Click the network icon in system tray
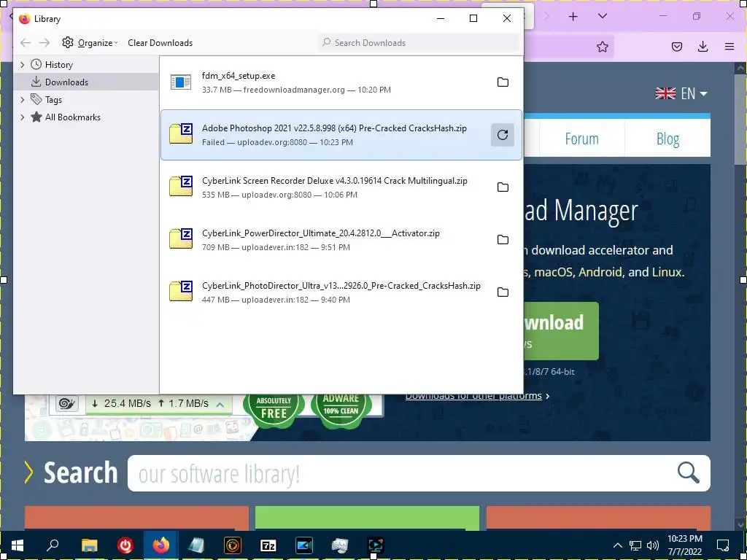 tap(635, 545)
